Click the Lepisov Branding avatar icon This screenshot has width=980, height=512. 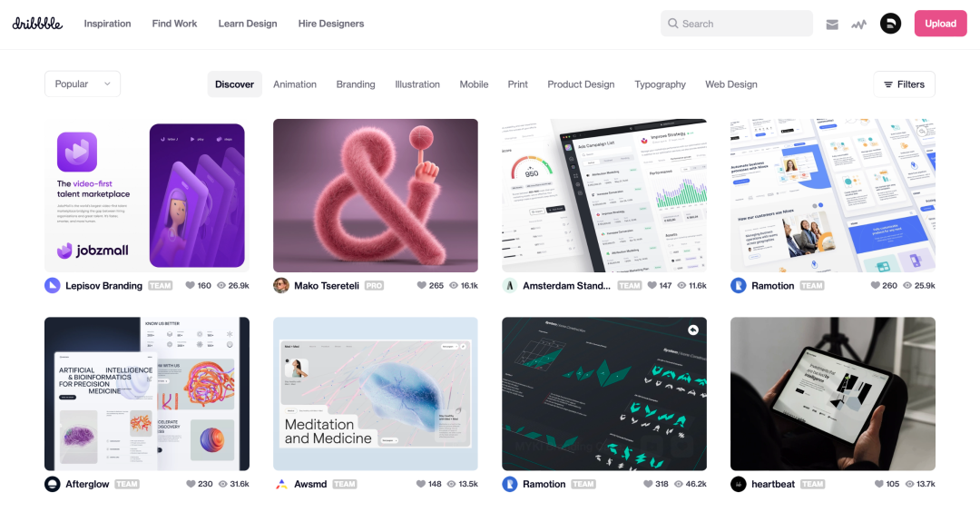(x=53, y=286)
